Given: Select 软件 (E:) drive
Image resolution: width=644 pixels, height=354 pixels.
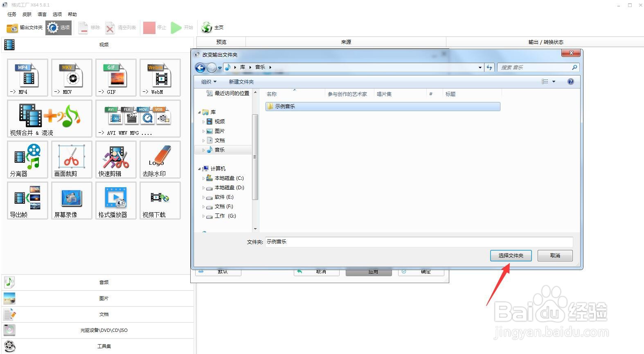Looking at the screenshot, I should [x=220, y=197].
